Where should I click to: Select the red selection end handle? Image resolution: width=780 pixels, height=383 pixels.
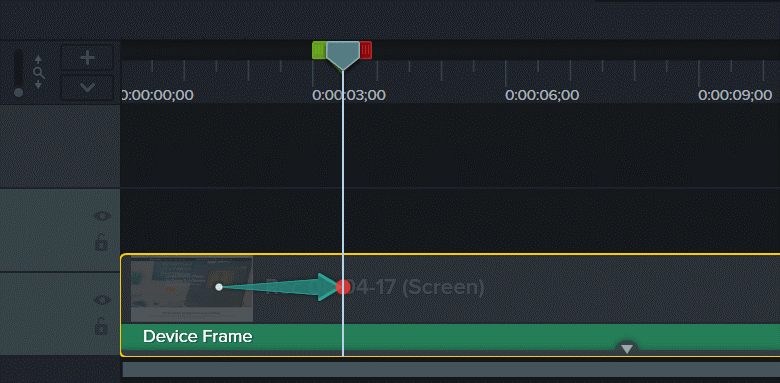point(366,50)
